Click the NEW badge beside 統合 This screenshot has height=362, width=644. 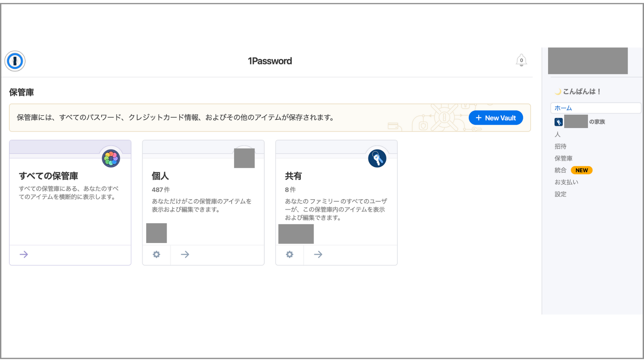(x=582, y=170)
